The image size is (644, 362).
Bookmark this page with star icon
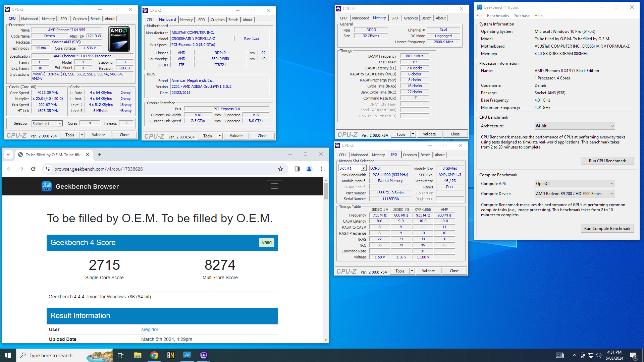click(x=280, y=169)
